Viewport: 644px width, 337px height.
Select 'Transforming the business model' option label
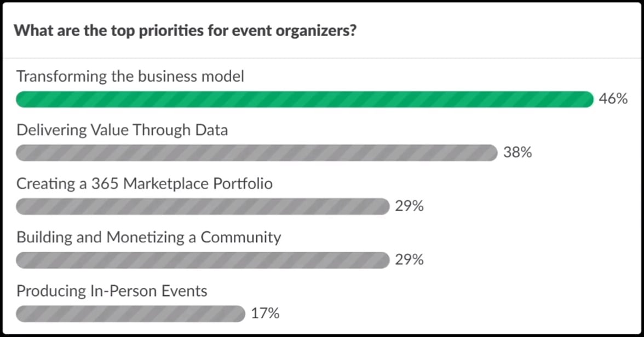130,77
